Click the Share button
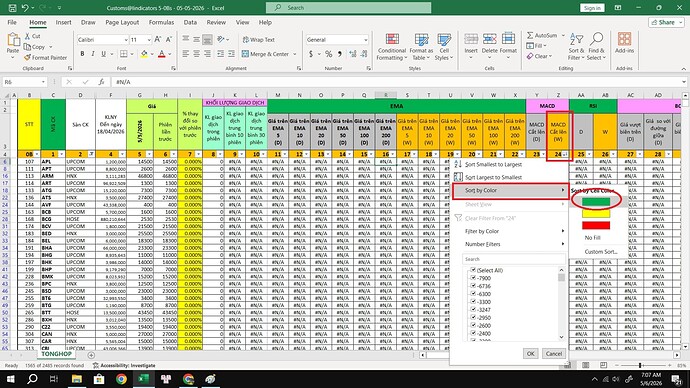This screenshot has height=388, width=690. [666, 22]
